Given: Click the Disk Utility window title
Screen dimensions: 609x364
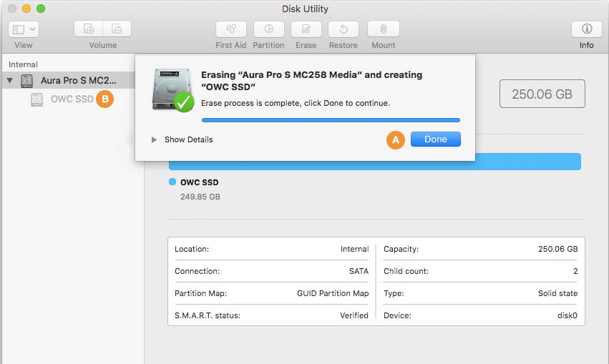Looking at the screenshot, I should 305,9.
